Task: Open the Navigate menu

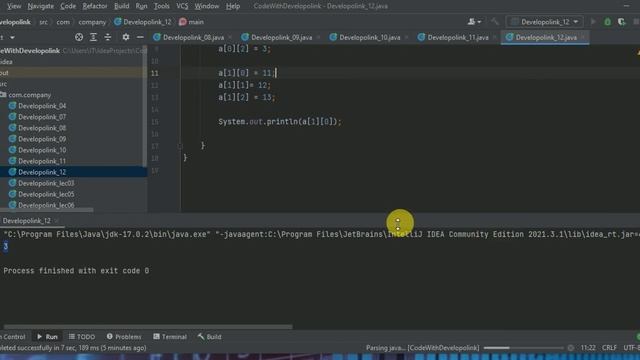Action: (40, 6)
